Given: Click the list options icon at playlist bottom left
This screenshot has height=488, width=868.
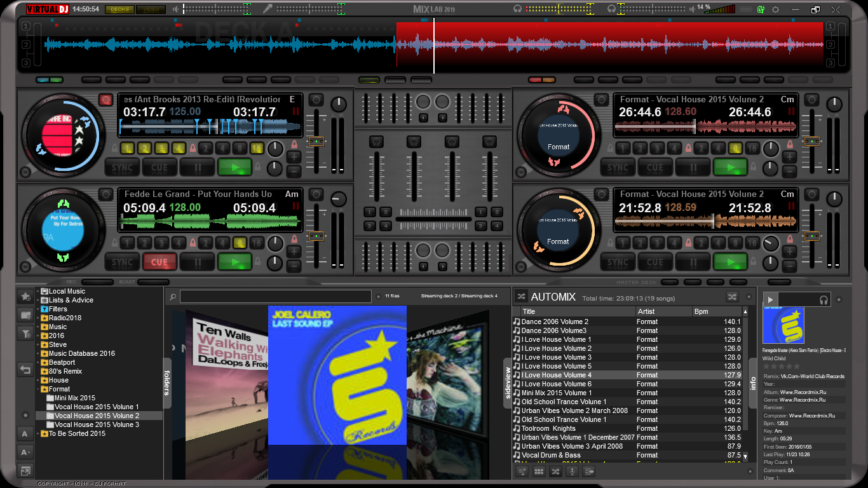Looking at the screenshot, I should pos(522,471).
